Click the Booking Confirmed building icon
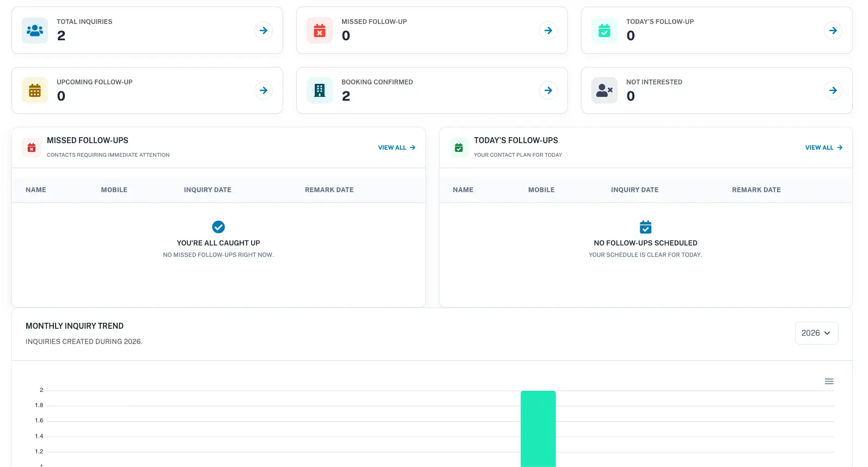 [x=320, y=90]
